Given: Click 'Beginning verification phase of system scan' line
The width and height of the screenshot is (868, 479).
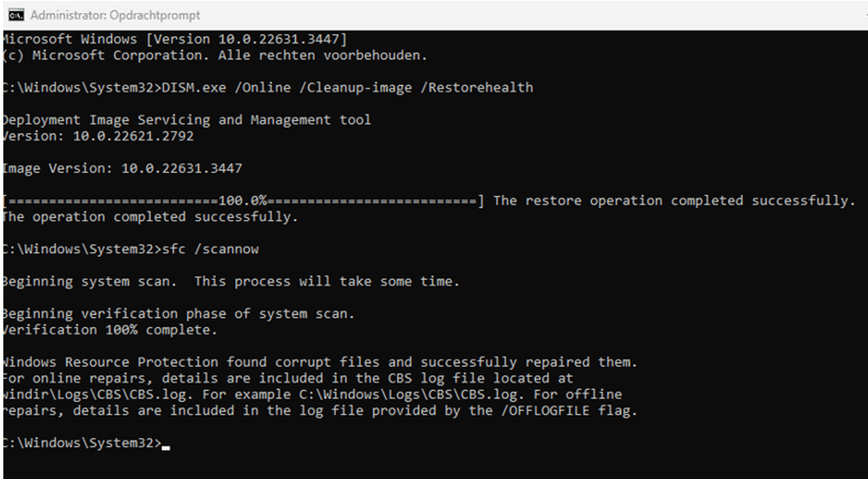Looking at the screenshot, I should coord(178,314).
